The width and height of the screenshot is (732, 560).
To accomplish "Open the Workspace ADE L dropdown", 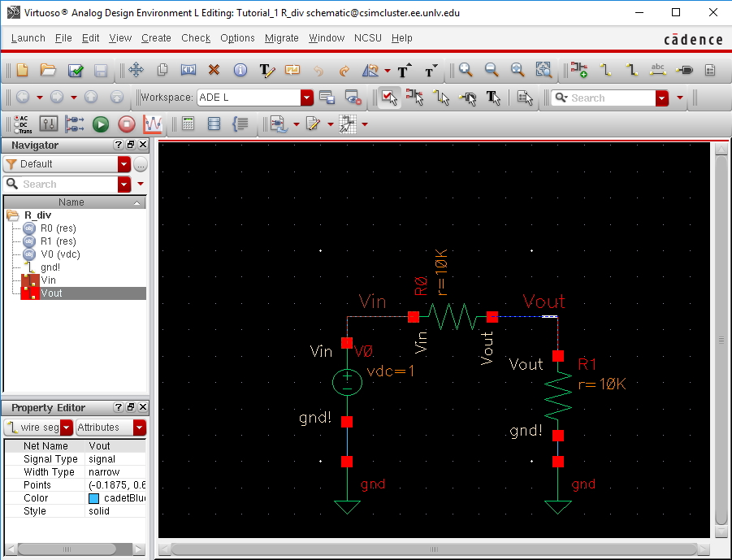I will tap(306, 98).
